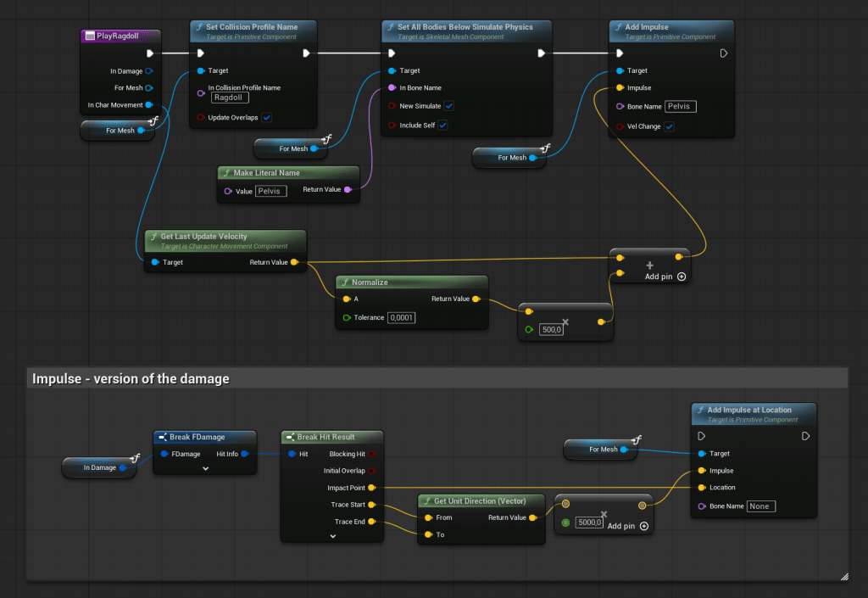Image resolution: width=868 pixels, height=598 pixels.
Task: Click the Normalize node Return Value pin
Action: point(476,299)
